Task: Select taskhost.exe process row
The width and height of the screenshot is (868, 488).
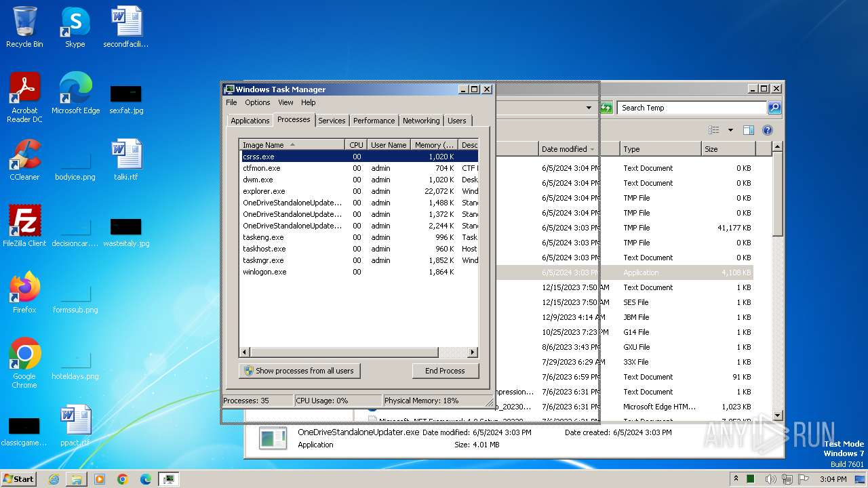Action: 359,249
